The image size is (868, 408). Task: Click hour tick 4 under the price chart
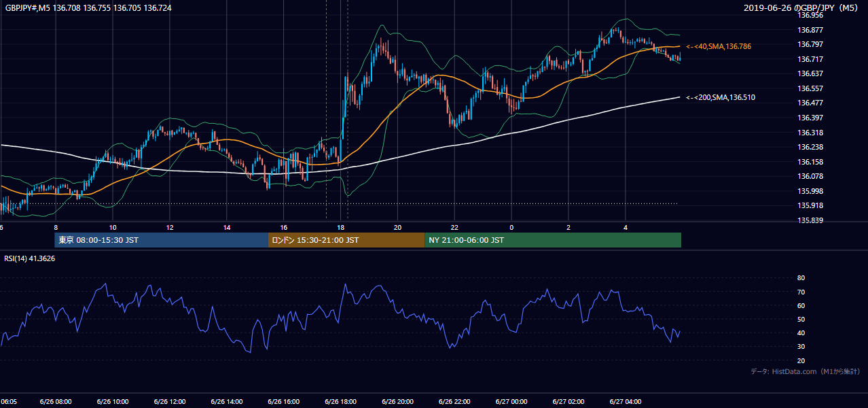point(626,227)
